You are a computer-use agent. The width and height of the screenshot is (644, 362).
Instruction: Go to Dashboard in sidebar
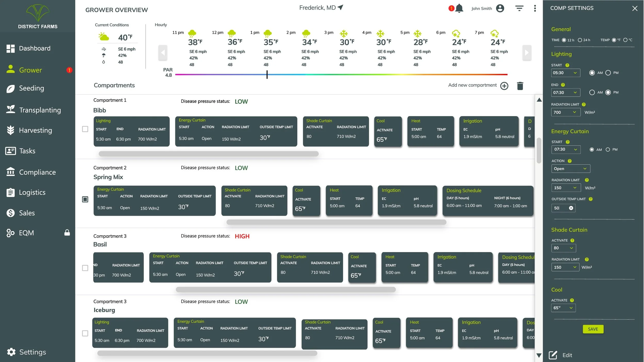click(x=28, y=48)
